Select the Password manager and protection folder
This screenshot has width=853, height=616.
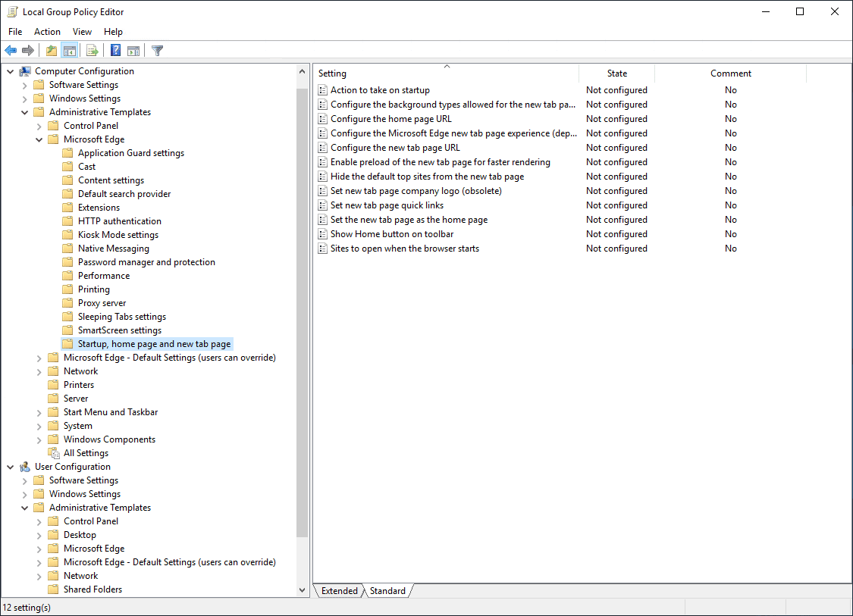point(146,262)
